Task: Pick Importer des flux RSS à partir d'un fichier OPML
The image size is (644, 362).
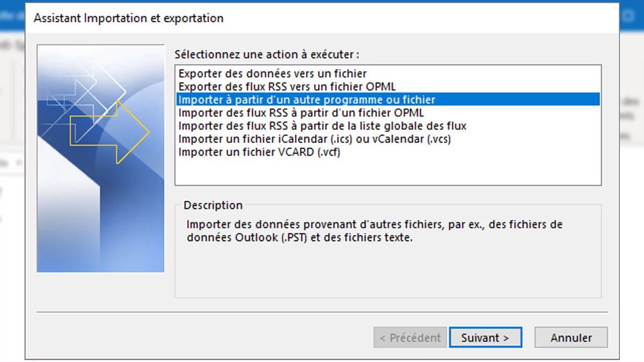Action: pos(301,113)
